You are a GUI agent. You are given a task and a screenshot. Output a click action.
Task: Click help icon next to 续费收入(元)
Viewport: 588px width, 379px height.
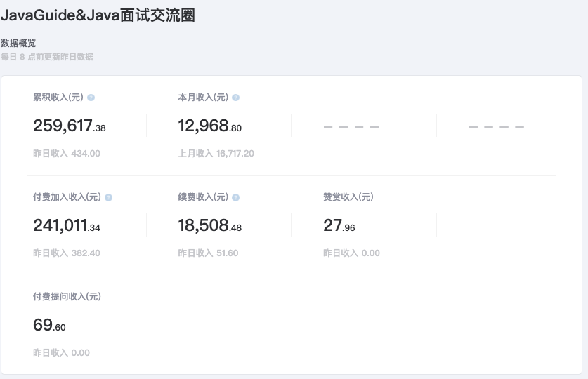tap(235, 197)
